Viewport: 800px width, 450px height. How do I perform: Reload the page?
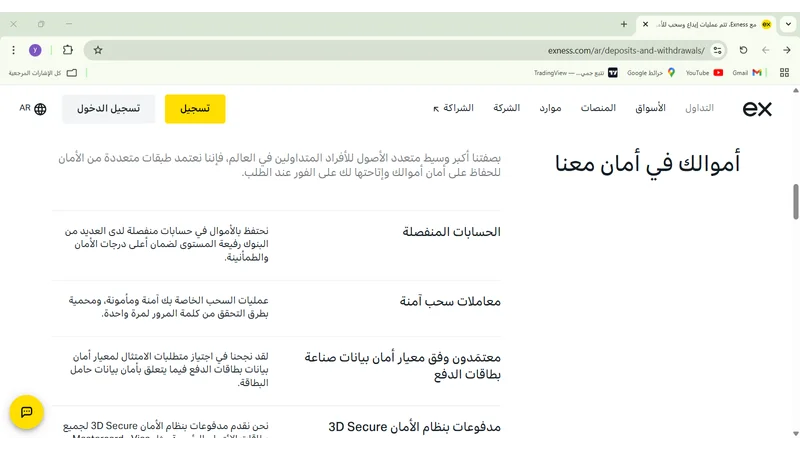[x=743, y=49]
